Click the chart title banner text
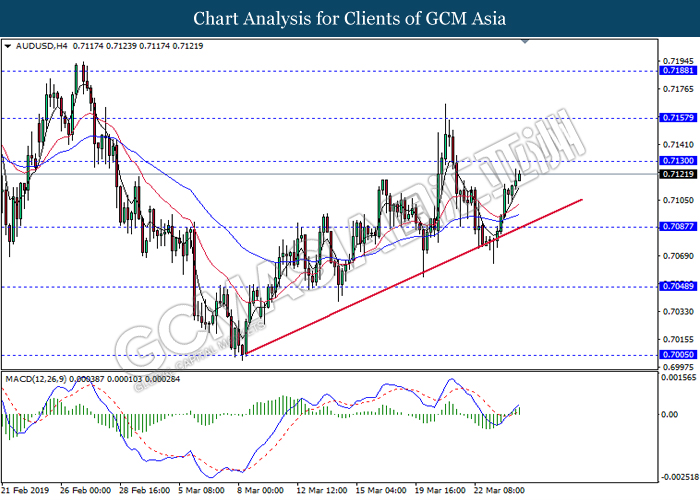The height and width of the screenshot is (500, 700). pos(349,18)
